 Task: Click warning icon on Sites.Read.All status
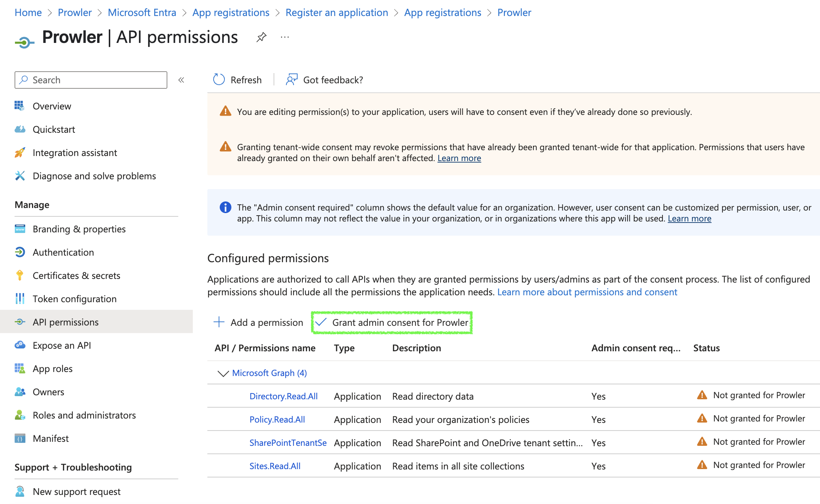point(702,465)
